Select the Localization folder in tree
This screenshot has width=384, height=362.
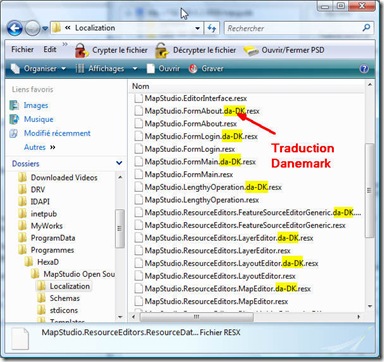tap(63, 286)
